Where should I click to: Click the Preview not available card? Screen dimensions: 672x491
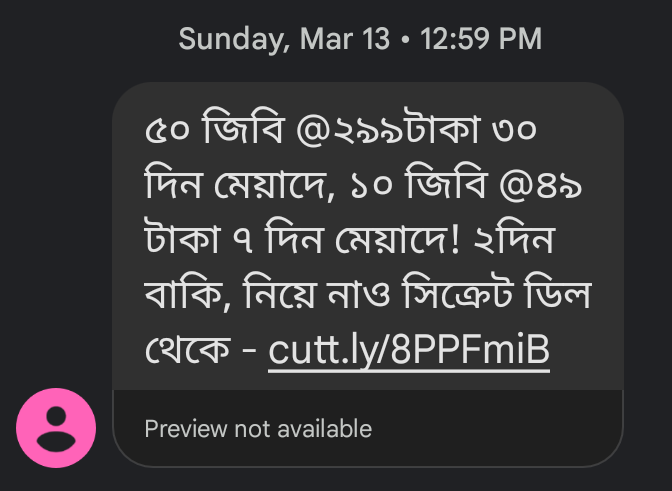pos(368,428)
